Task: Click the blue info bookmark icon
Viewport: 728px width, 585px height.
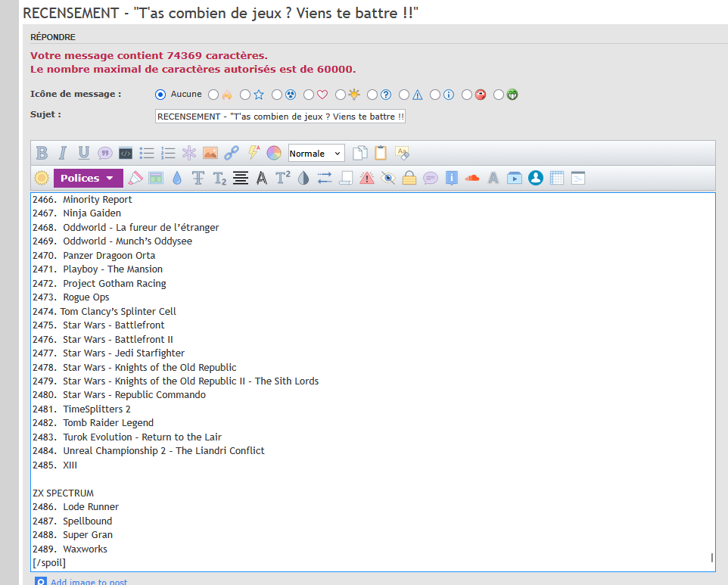Action: (451, 178)
